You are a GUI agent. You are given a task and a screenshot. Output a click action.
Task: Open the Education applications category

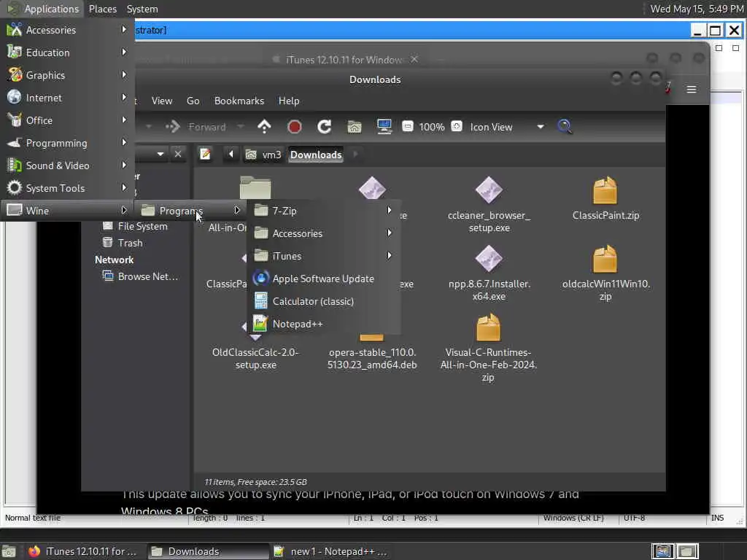click(67, 52)
